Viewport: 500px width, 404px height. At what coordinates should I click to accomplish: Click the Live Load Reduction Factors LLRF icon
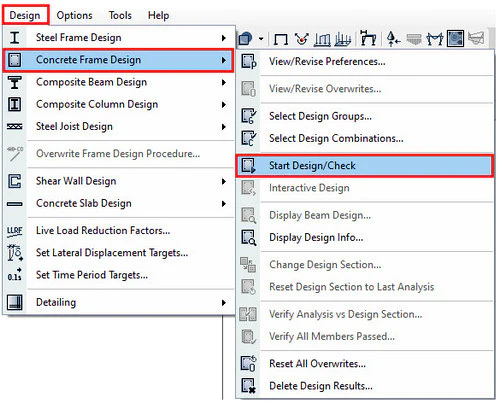[x=15, y=231]
